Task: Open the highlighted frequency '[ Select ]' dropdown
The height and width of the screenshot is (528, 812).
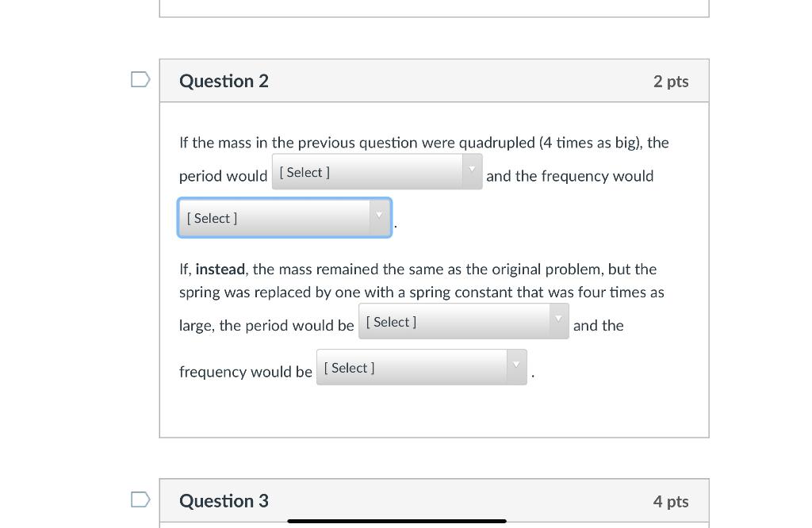Action: [x=278, y=217]
